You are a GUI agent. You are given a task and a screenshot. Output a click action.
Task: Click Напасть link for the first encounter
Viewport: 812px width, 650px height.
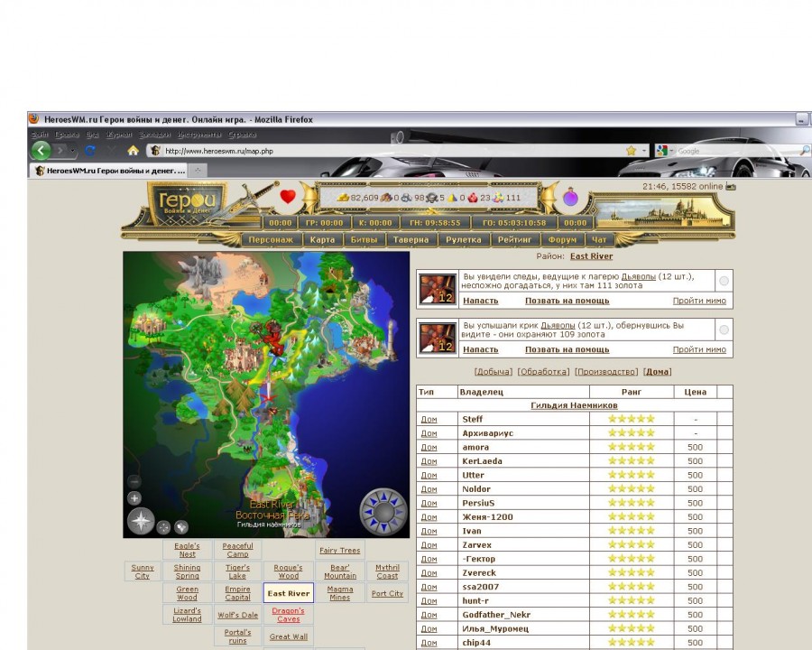[480, 301]
